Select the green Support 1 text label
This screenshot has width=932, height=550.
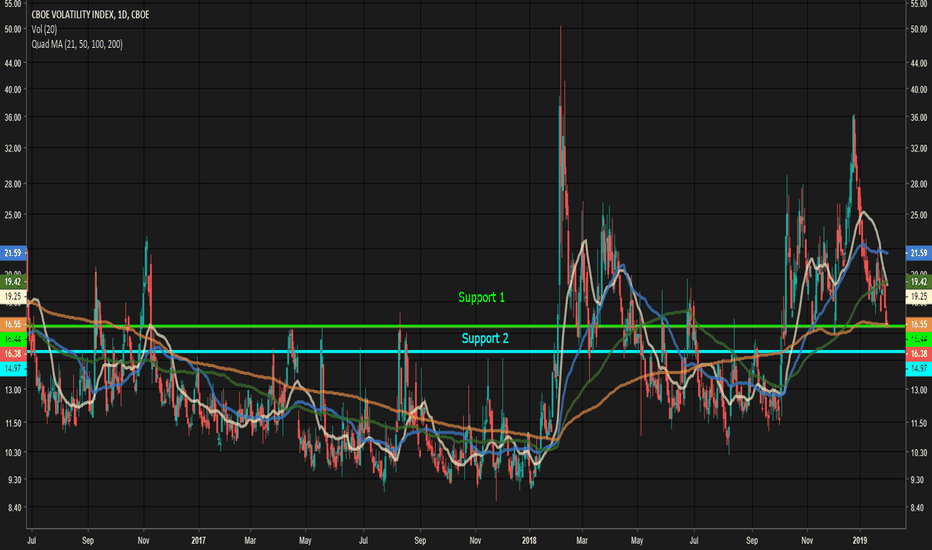[x=481, y=297]
